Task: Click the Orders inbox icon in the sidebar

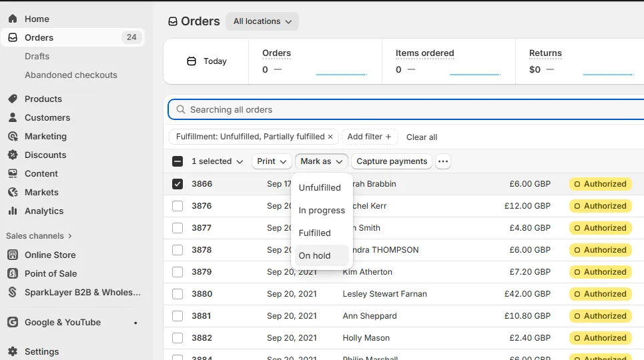Action: click(x=13, y=37)
